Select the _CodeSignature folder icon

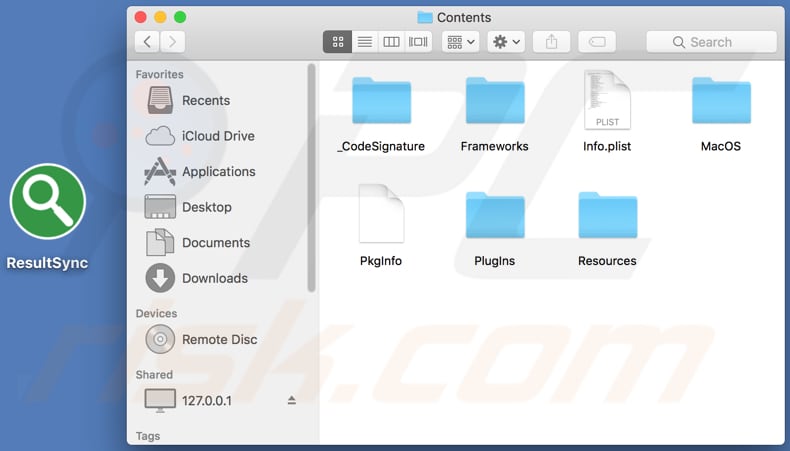click(381, 100)
